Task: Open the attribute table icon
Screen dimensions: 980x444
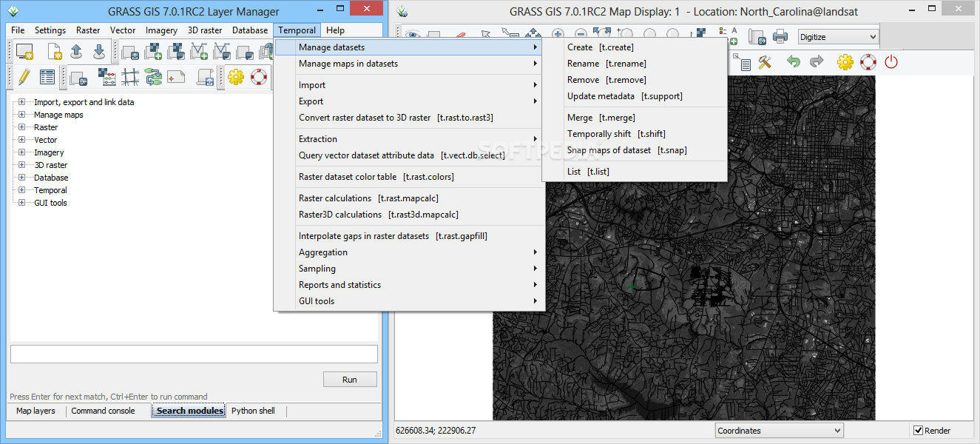Action: coord(47,77)
